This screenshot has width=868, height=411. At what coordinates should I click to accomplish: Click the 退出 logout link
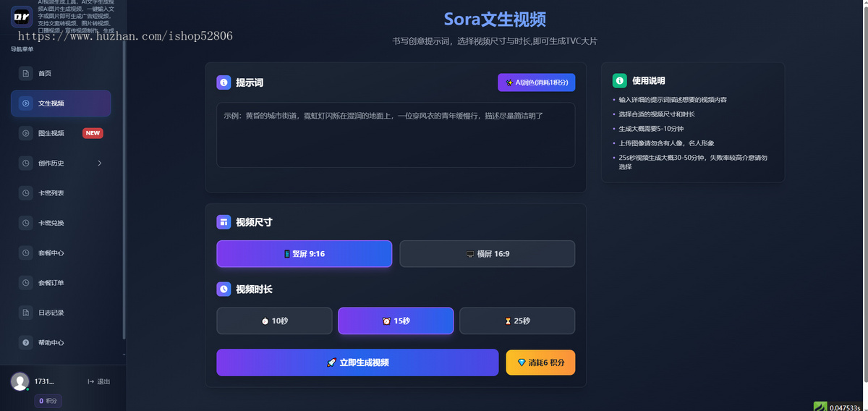point(99,381)
